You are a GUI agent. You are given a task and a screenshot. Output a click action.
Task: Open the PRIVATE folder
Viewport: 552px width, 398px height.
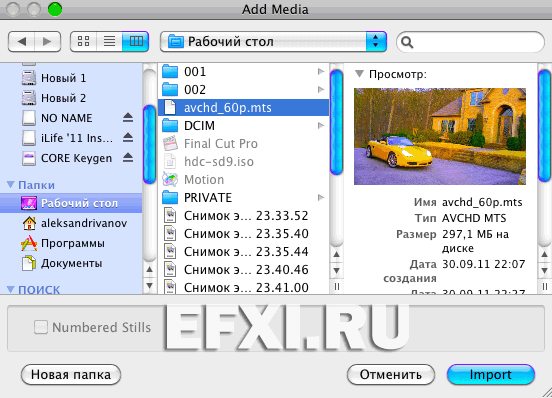244,197
